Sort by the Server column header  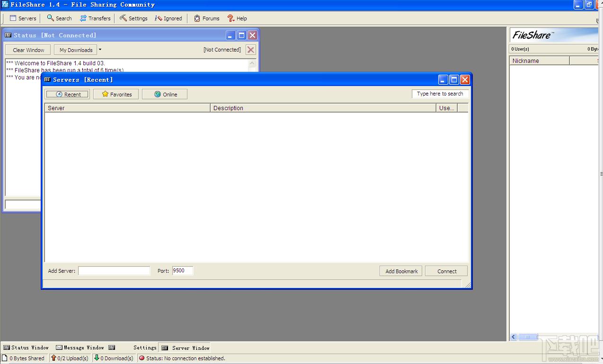(x=127, y=108)
